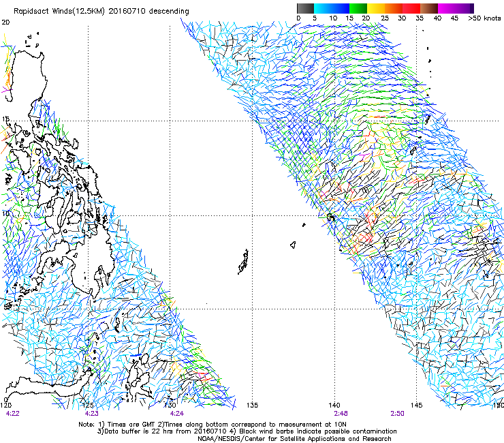
Task: Click the '45' legend label
Action: 454,18
